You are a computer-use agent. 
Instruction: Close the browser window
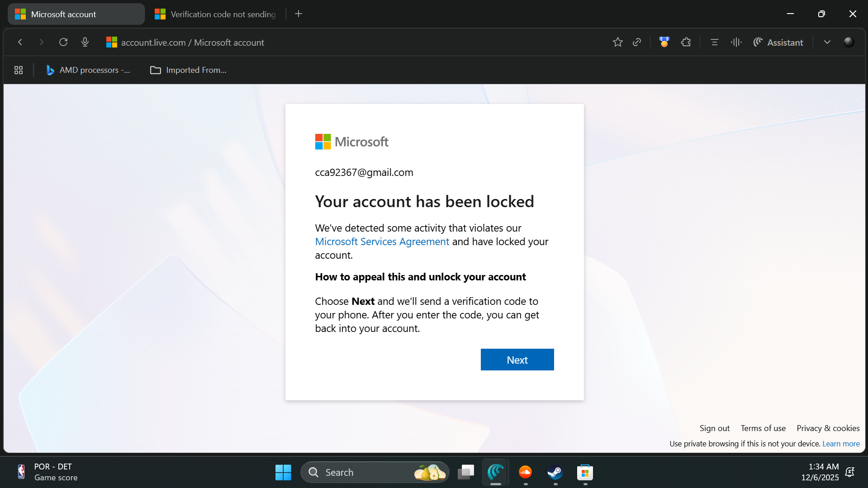[x=853, y=14]
